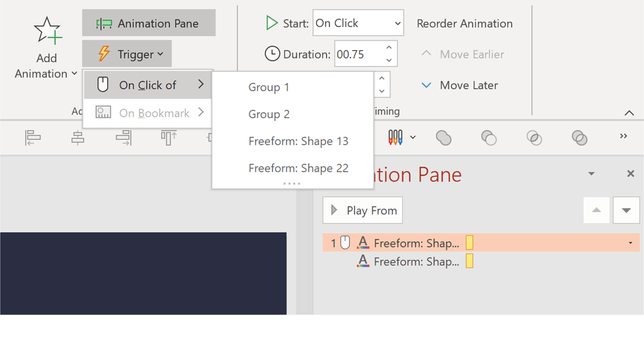Click the dark slide canvas
644x357 pixels.
tap(143, 273)
